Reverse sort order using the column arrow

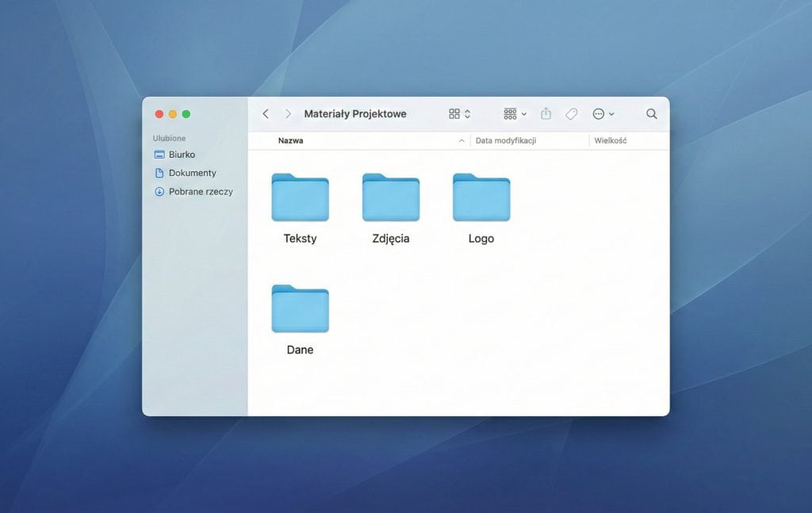[x=462, y=140]
